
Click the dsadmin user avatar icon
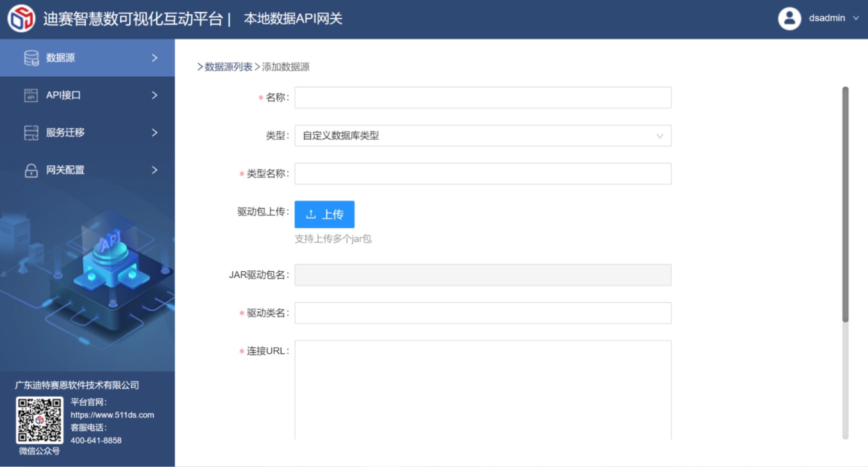pos(789,18)
